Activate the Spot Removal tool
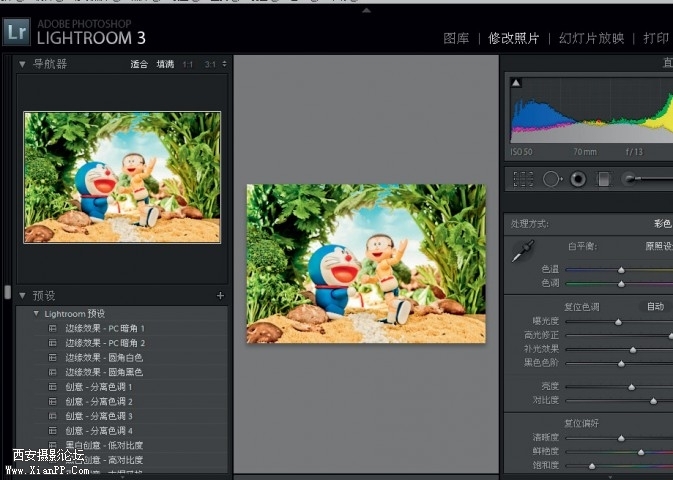This screenshot has height=480, width=673. coord(551,179)
